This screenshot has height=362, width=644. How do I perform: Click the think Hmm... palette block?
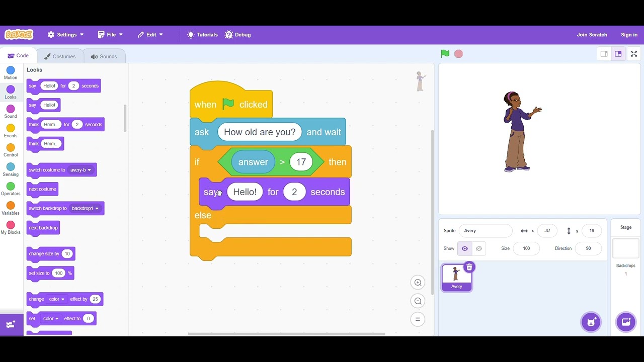pos(45,144)
